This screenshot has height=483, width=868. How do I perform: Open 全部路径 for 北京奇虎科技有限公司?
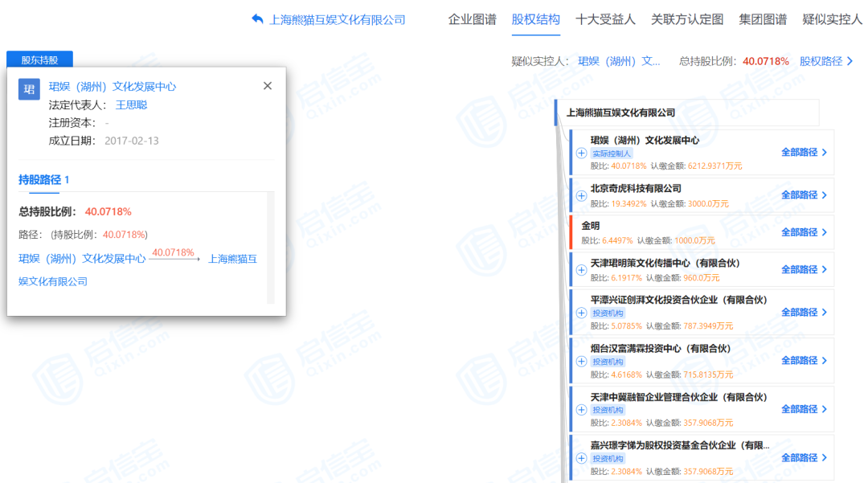point(804,194)
